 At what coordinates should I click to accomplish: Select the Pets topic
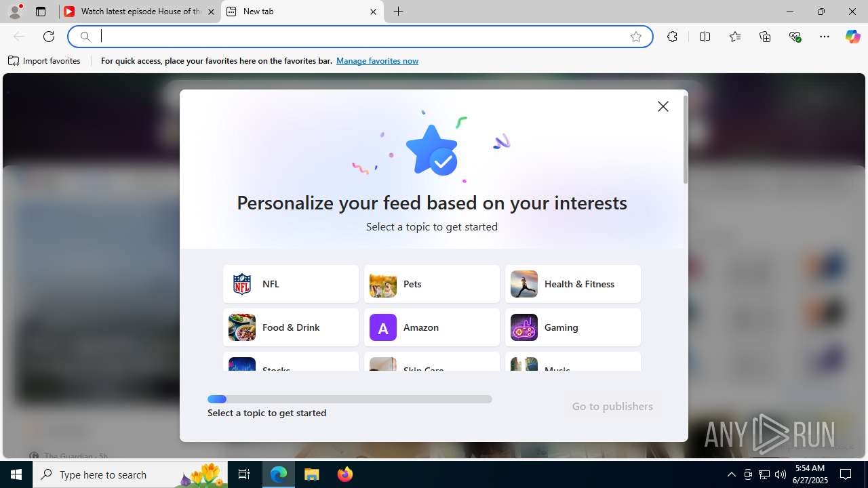coord(432,284)
